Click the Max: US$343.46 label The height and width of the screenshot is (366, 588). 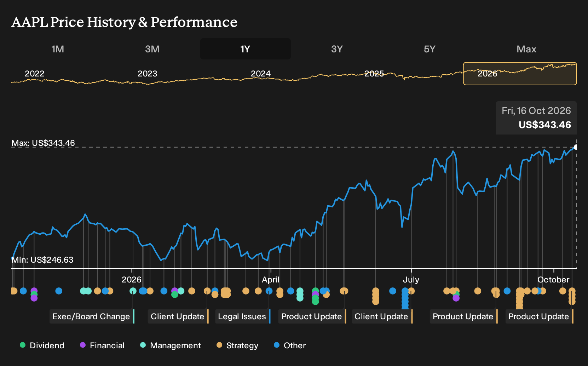(x=43, y=143)
